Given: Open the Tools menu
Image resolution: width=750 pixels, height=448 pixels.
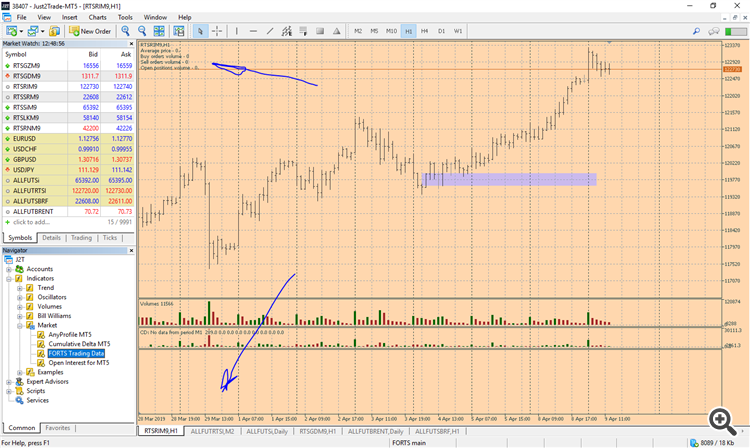Looking at the screenshot, I should pyautogui.click(x=125, y=17).
